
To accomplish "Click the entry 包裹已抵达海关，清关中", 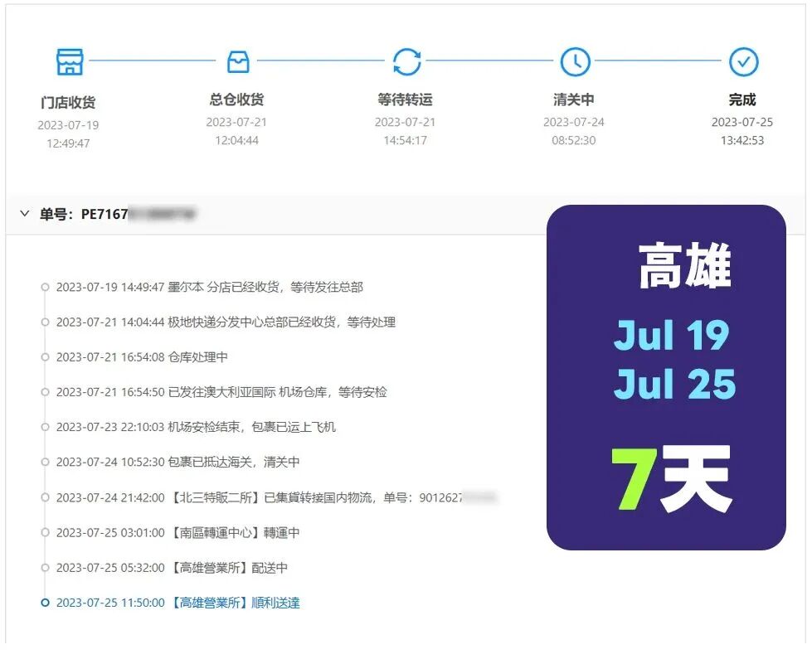I will click(x=177, y=462).
